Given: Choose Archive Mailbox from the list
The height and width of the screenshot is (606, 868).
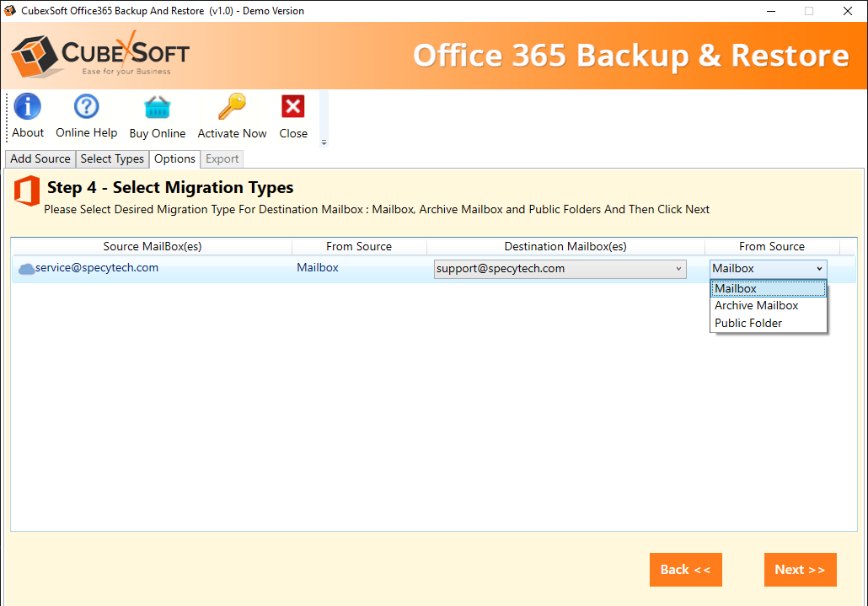Looking at the screenshot, I should pos(769,305).
